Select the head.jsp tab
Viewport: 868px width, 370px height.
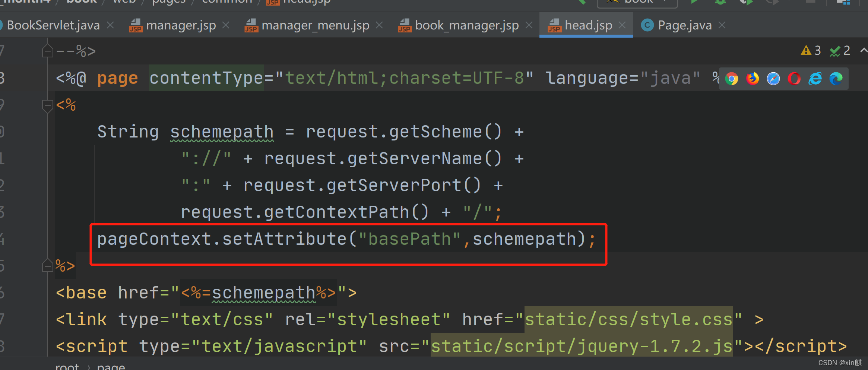pos(588,25)
